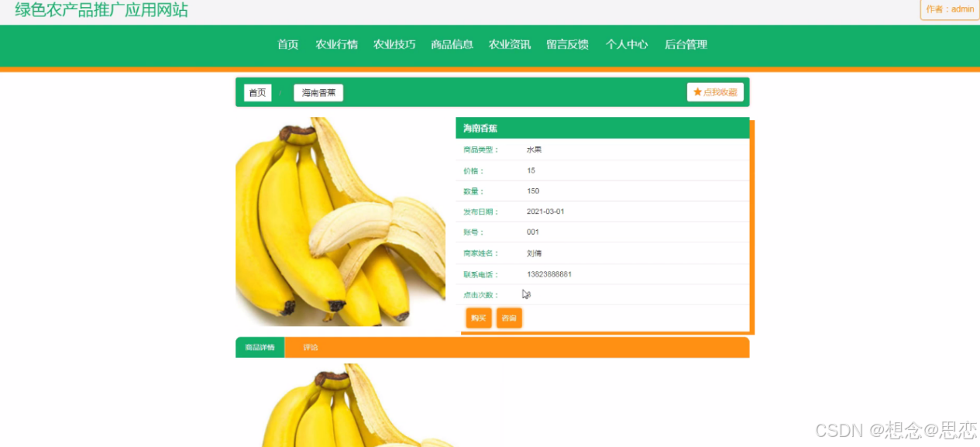Go to 农业行情 in the navigation bar

[336, 45]
